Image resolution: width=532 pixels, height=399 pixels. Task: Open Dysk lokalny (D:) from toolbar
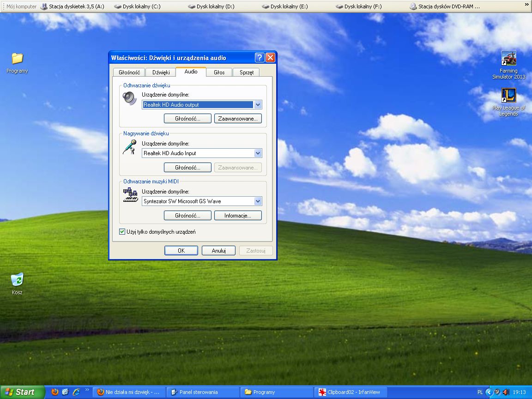(x=211, y=6)
